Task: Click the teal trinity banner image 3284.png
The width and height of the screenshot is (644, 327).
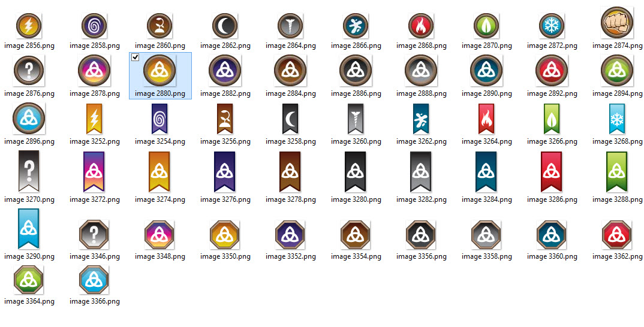Action: click(486, 171)
